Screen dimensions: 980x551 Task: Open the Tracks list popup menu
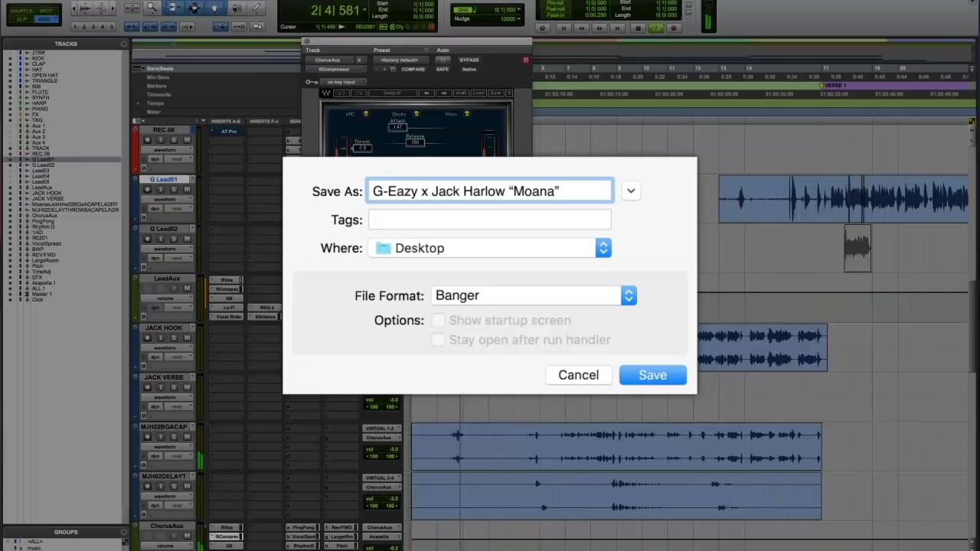124,44
